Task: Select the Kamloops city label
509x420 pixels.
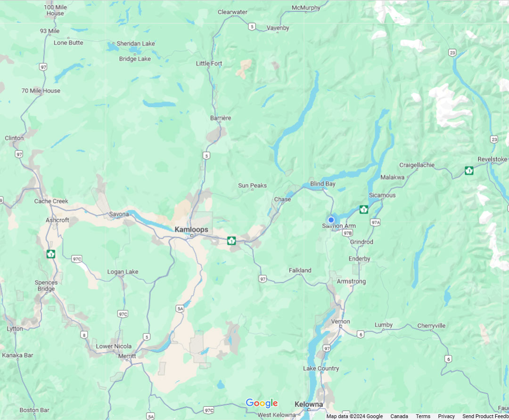Action: click(191, 229)
